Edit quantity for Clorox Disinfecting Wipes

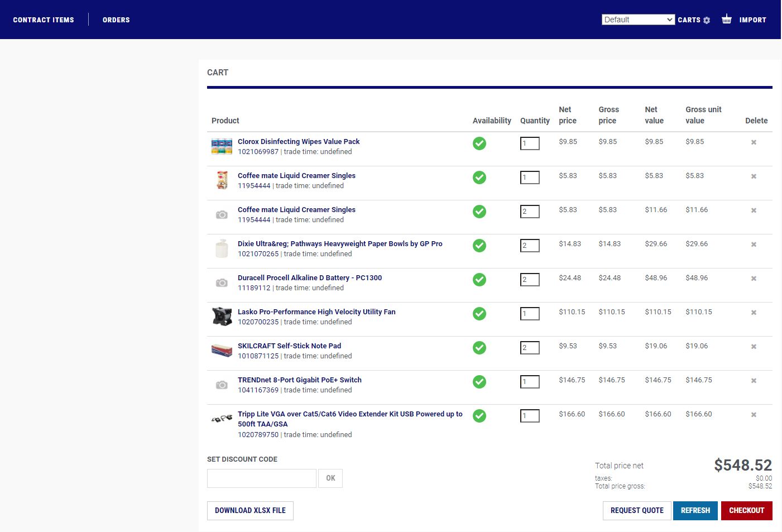click(530, 143)
